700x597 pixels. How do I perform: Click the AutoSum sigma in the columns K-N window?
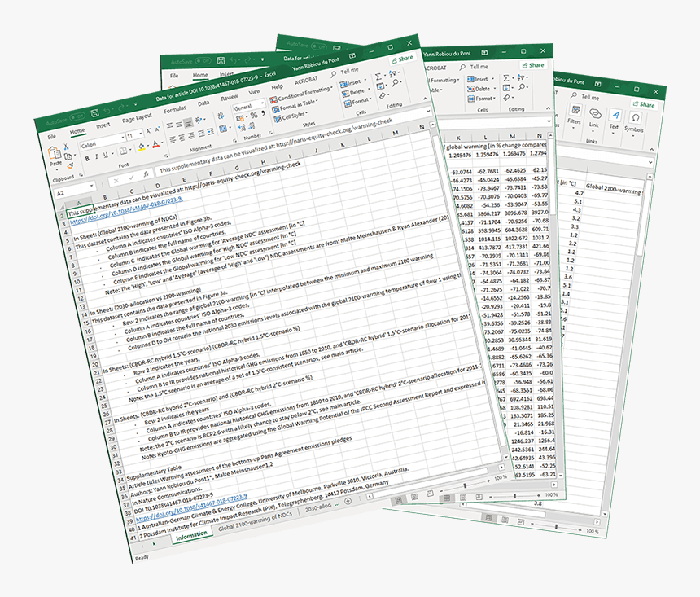[x=505, y=78]
